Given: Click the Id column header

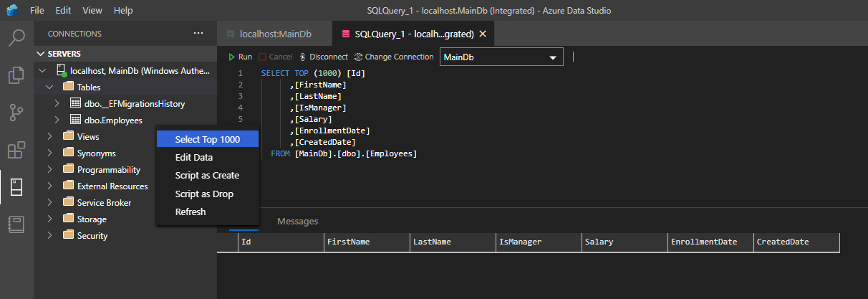Looking at the screenshot, I should [x=281, y=242].
